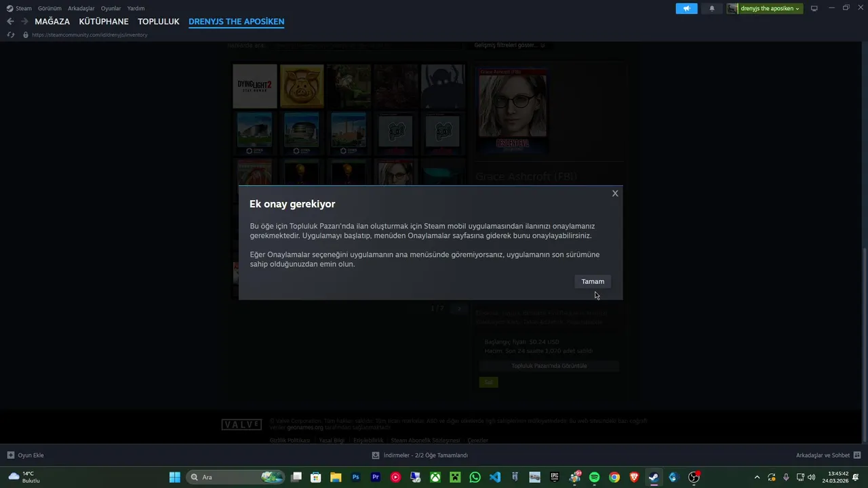Launch Microsoft Store from the taskbar
868x488 pixels.
(x=316, y=477)
